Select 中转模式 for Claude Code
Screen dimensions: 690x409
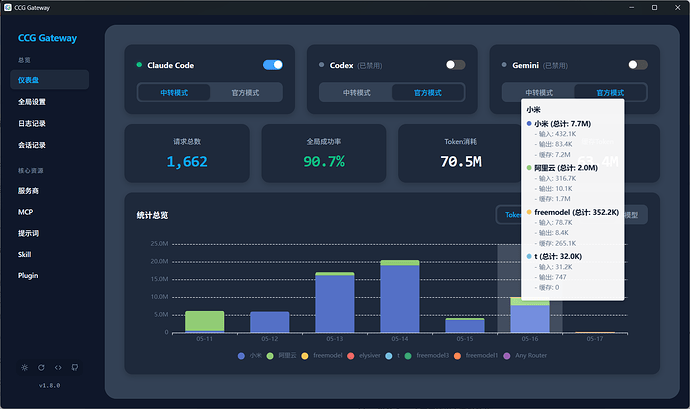pos(174,93)
